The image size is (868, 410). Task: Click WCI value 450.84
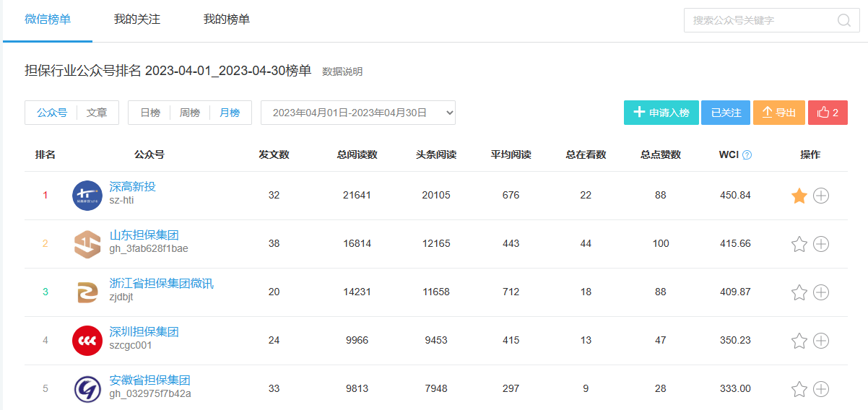tap(736, 196)
